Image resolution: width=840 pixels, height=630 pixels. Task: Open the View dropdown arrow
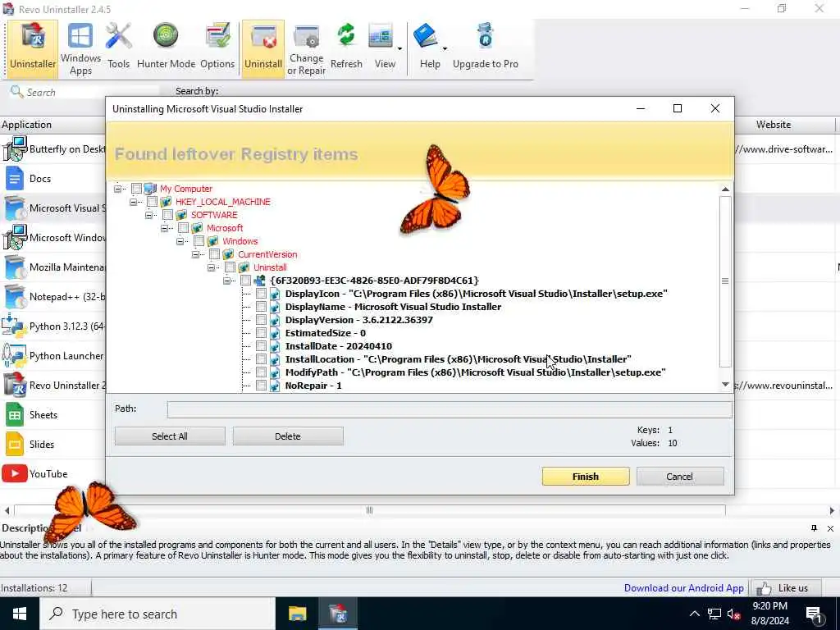tap(399, 49)
